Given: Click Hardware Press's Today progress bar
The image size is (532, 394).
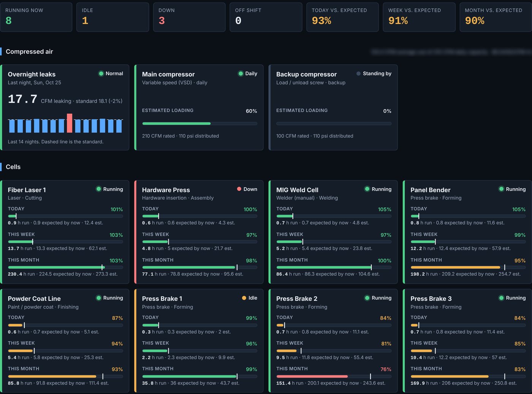Looking at the screenshot, I should coord(199,216).
